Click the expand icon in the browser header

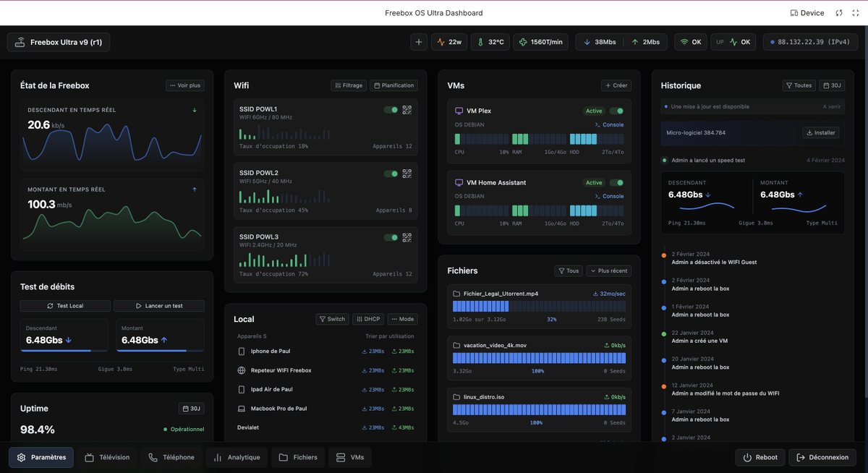point(855,13)
